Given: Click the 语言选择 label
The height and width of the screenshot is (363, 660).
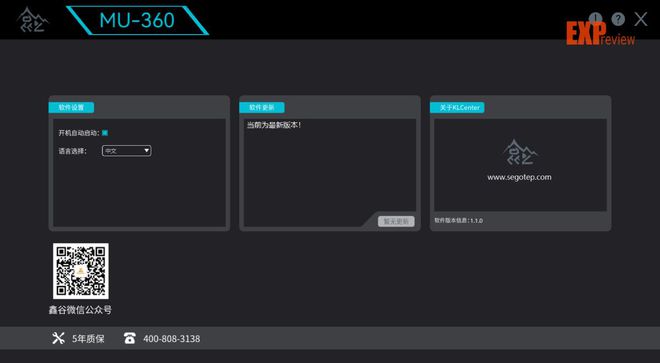Looking at the screenshot, I should click(72, 151).
